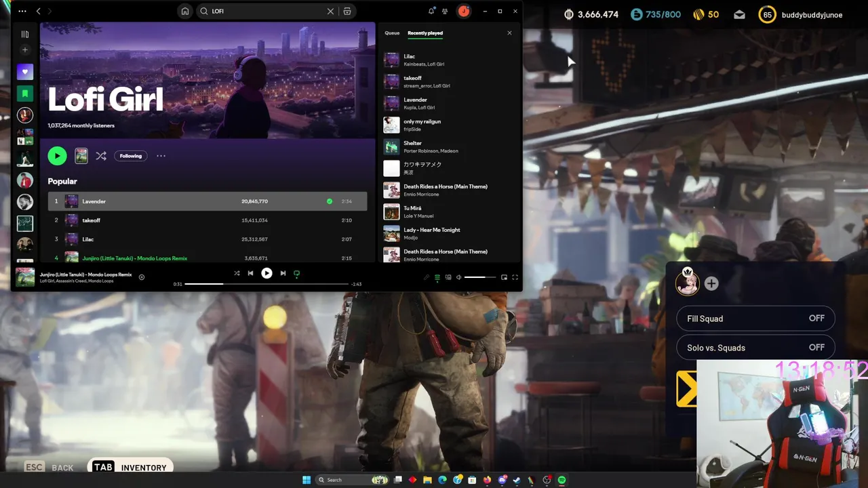868x488 pixels.
Task: Click into the Spotify search field
Action: [268, 12]
